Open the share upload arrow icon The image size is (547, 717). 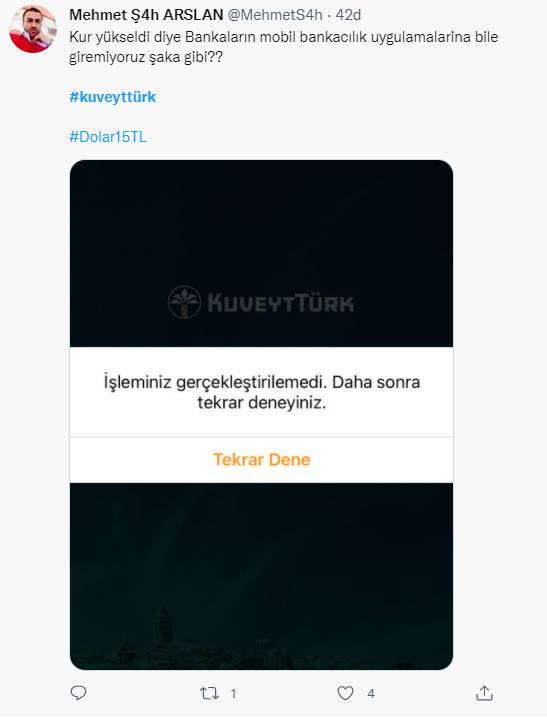(484, 693)
